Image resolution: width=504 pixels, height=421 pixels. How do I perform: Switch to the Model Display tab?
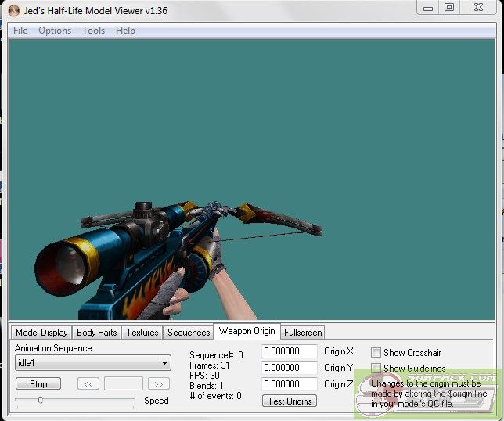click(x=41, y=333)
